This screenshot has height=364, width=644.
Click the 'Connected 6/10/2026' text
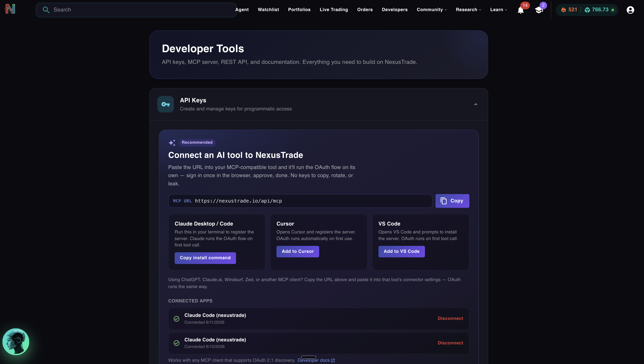click(x=204, y=347)
